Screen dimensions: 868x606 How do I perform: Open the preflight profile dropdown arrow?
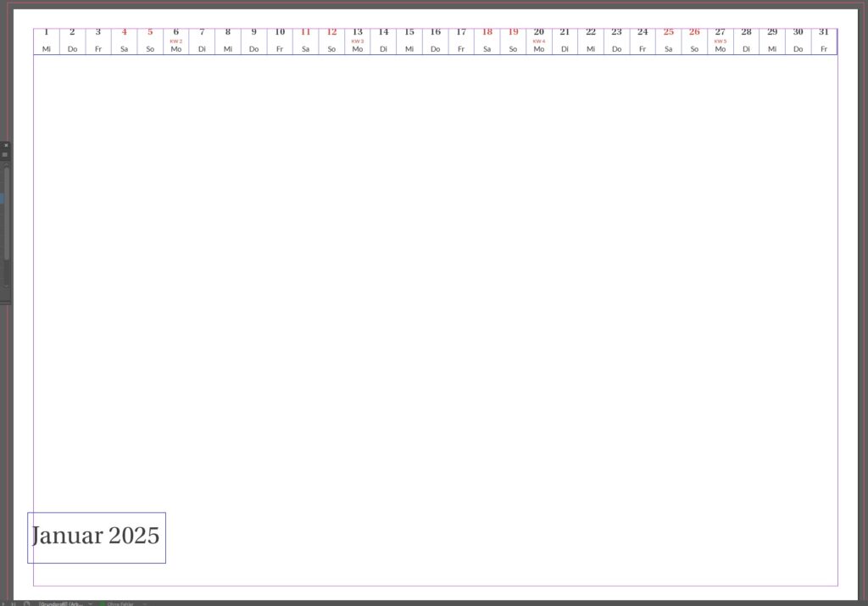tap(89, 603)
